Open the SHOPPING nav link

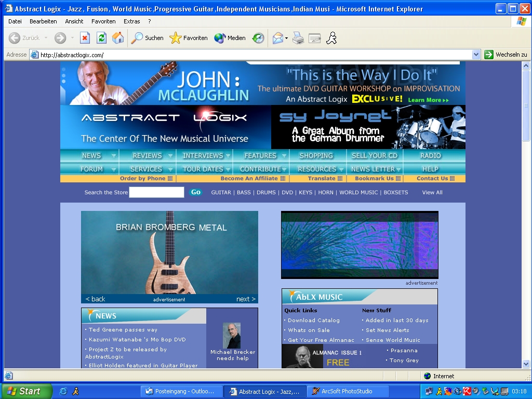click(316, 156)
